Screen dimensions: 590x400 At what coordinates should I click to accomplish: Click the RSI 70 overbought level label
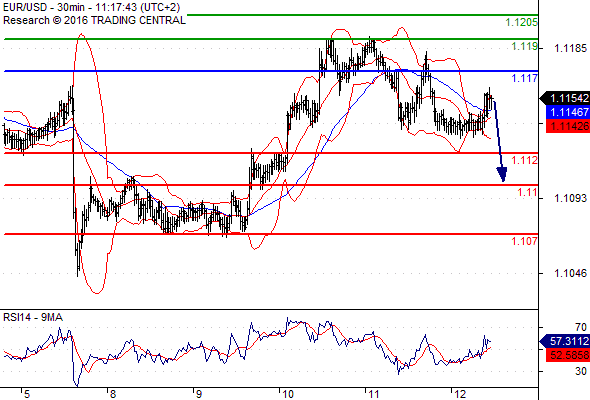pyautogui.click(x=581, y=327)
